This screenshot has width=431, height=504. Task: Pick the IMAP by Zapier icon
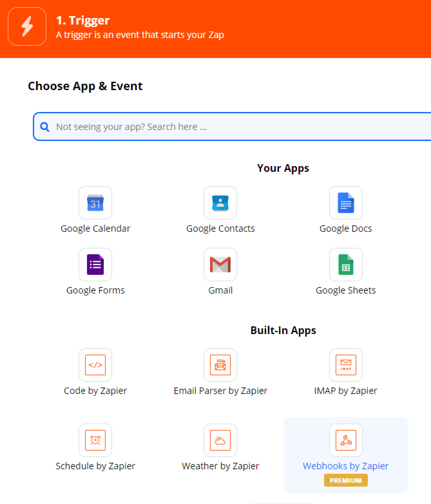(x=346, y=365)
